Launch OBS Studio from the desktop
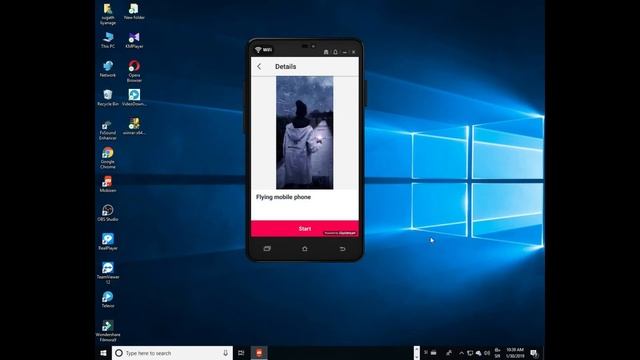640x360 pixels. point(108,213)
